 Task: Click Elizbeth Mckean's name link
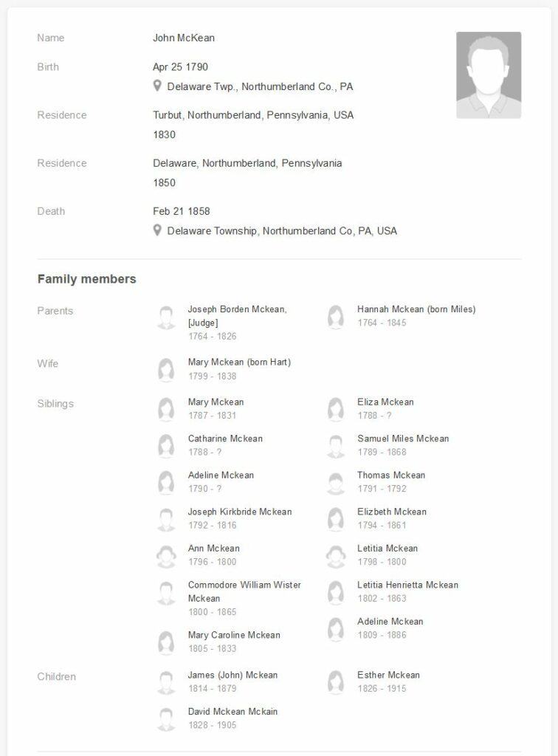[392, 512]
